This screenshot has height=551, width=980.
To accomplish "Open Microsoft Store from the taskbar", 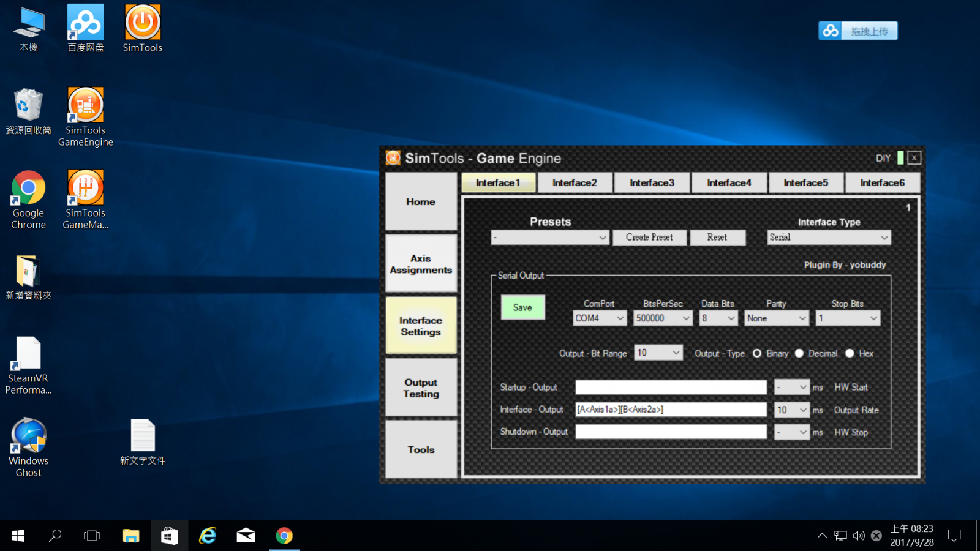I will (169, 536).
